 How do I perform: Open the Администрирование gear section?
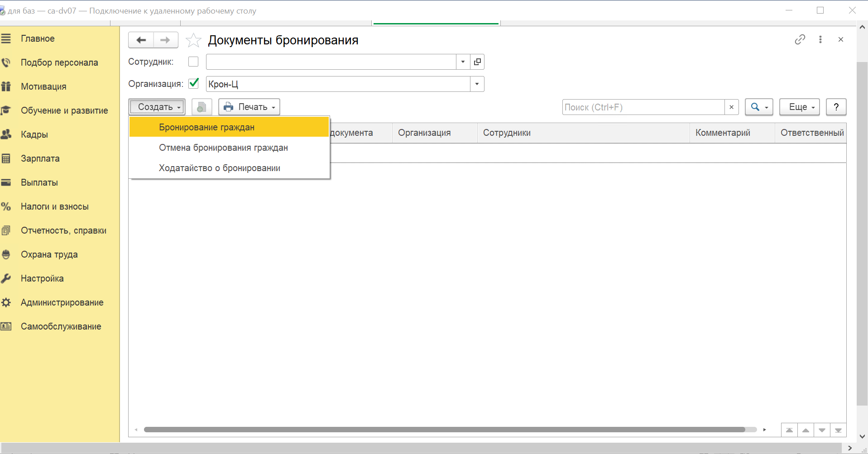point(6,302)
